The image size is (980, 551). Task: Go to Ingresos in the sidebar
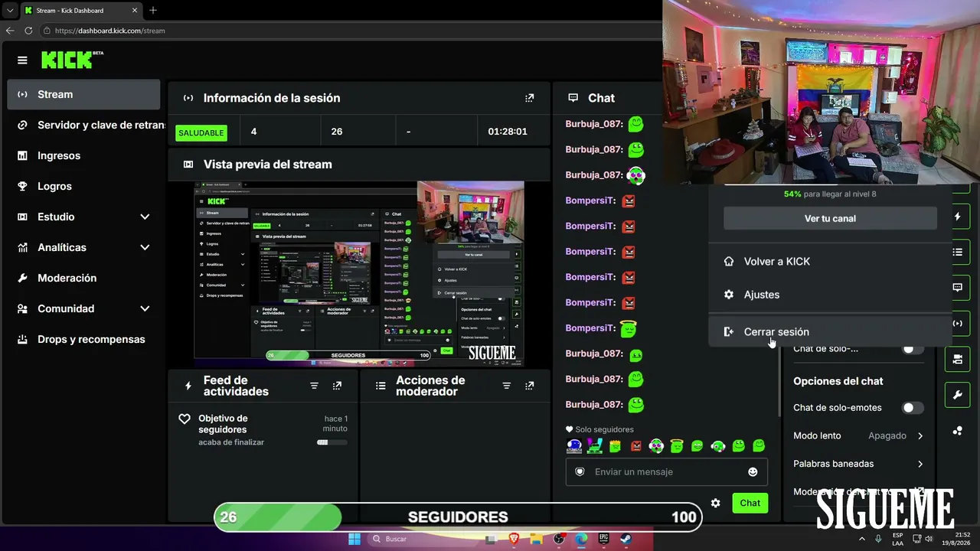[x=83, y=155]
